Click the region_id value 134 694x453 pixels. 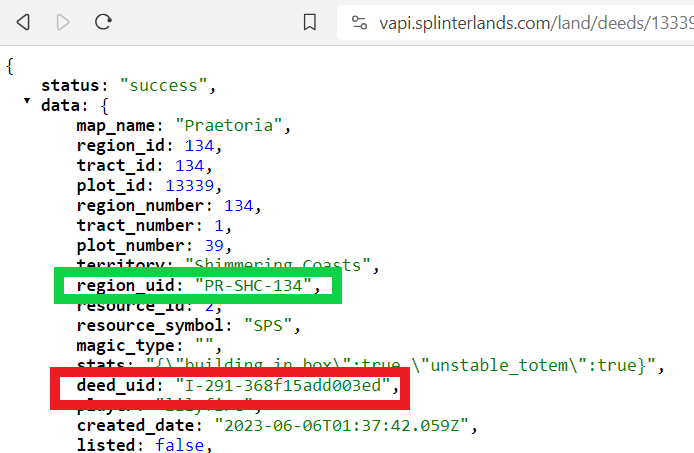(x=199, y=145)
